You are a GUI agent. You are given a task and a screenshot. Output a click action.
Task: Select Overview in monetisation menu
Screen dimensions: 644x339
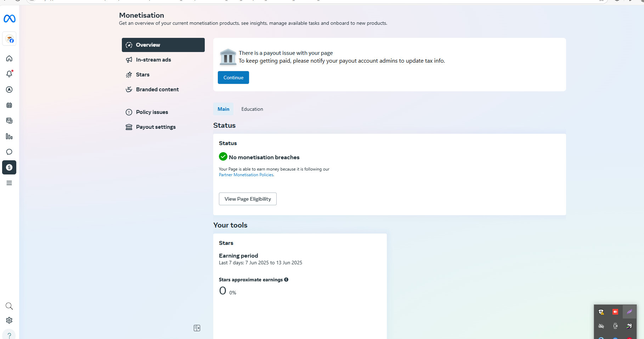(163, 45)
